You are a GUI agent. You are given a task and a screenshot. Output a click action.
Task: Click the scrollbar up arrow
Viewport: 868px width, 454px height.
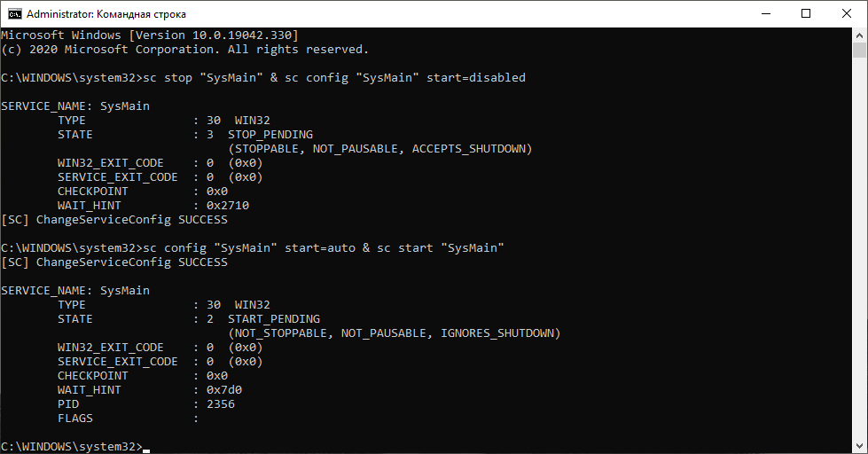(x=860, y=35)
